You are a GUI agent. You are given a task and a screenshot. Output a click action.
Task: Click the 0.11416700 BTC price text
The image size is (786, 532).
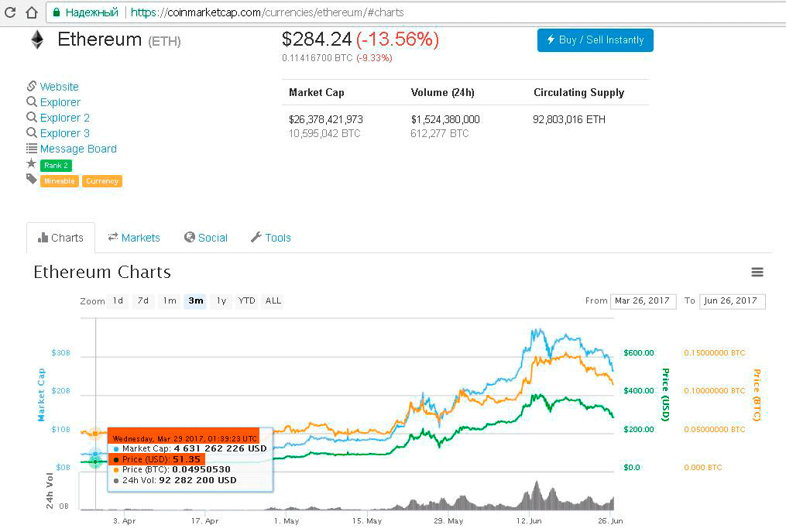coord(317,57)
